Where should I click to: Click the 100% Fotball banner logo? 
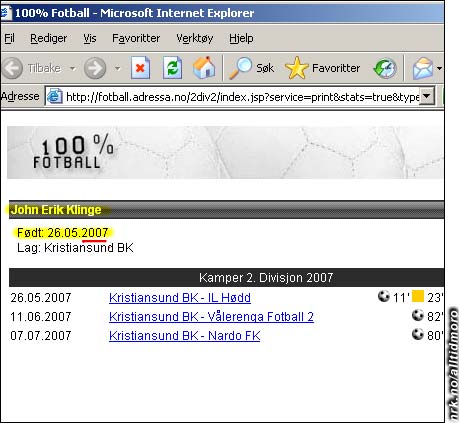(73, 152)
